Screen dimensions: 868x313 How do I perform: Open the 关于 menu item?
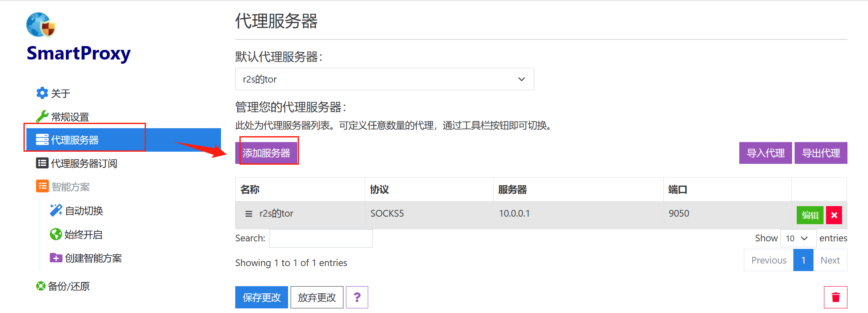click(x=60, y=93)
